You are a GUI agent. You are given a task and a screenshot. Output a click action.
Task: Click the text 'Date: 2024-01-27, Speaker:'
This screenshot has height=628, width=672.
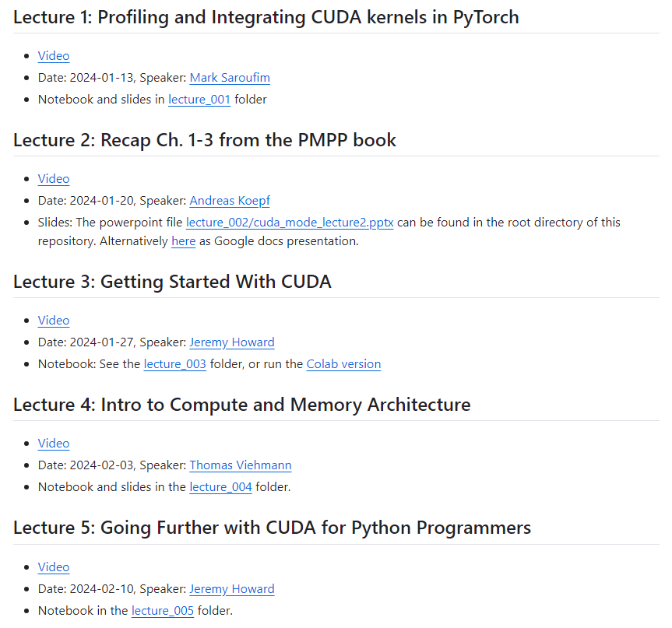click(x=112, y=342)
